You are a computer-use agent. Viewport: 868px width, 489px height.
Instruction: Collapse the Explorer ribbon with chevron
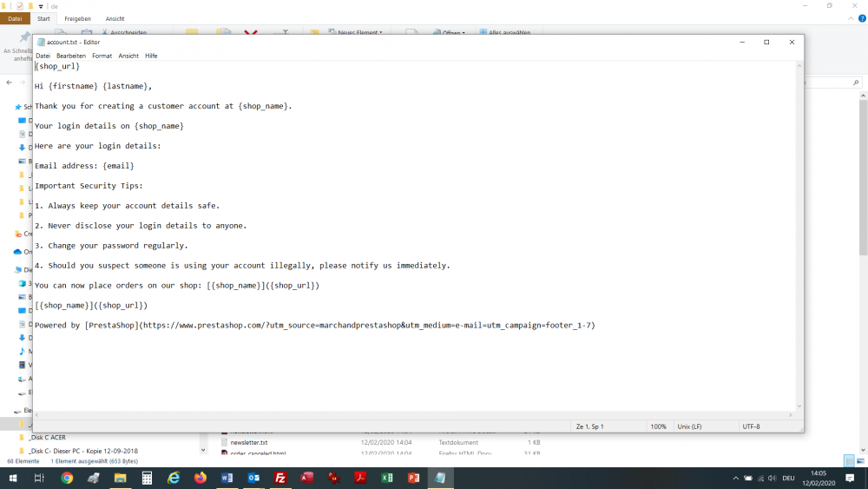[x=851, y=18]
